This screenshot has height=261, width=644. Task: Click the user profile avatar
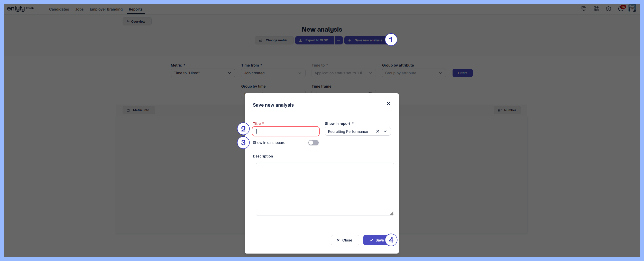coord(632,8)
